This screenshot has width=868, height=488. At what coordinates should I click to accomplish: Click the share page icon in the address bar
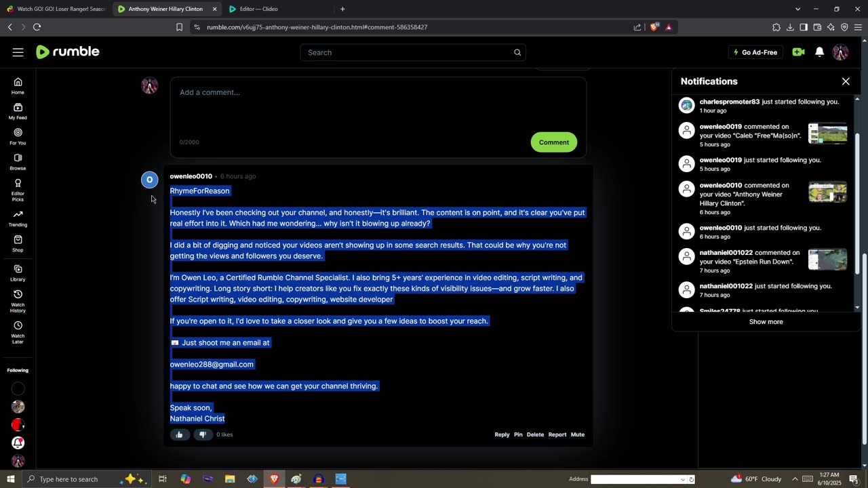point(637,27)
